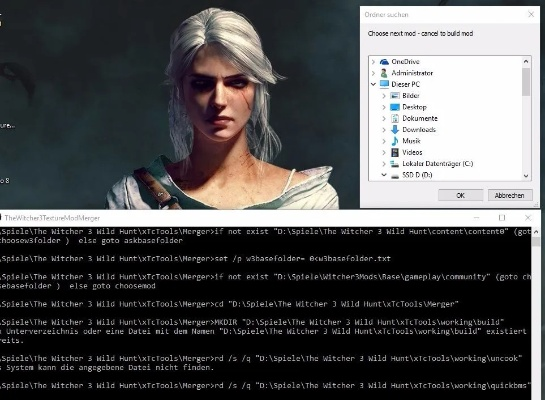Click the console window scroll-up arrow
This screenshot has height=400, width=545.
pyautogui.click(x=536, y=231)
